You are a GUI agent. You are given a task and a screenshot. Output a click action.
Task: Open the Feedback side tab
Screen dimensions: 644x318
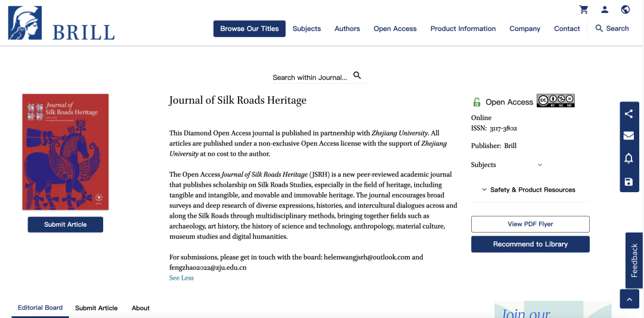634,261
